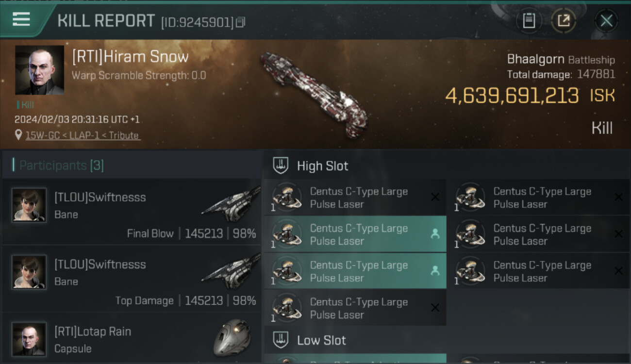Click the 4,639,691,213 ISK value
This screenshot has height=364, width=631.
click(x=512, y=96)
